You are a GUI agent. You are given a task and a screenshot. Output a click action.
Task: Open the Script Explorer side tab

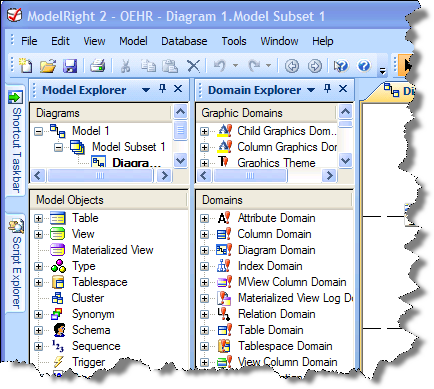[16, 263]
